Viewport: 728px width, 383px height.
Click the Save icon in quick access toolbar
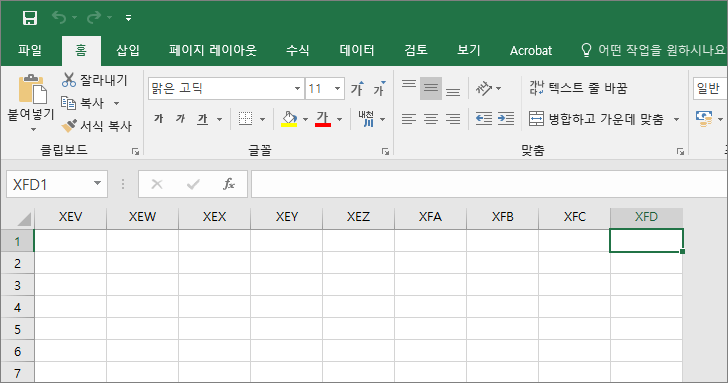click(30, 18)
